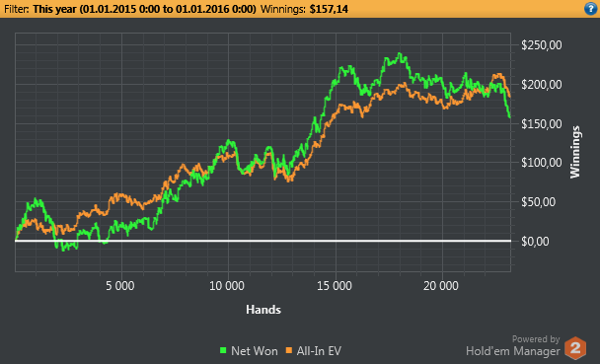
Task: Click the Hands x-axis title
Action: 263,310
